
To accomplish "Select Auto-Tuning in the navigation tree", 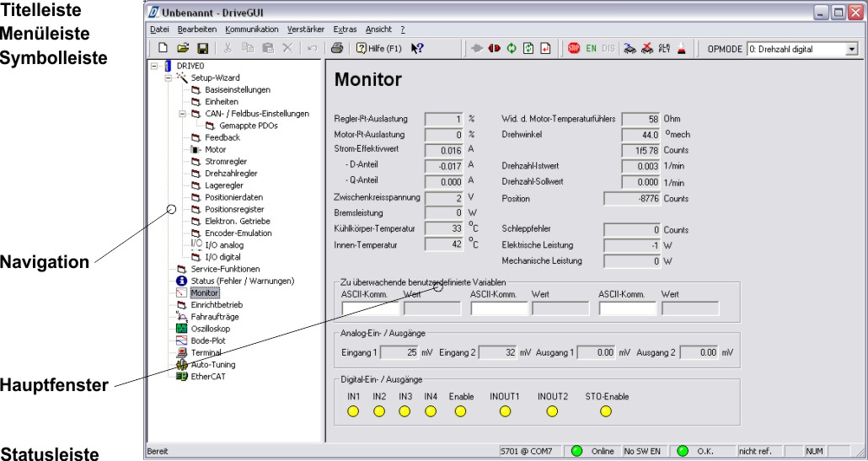I will point(212,365).
